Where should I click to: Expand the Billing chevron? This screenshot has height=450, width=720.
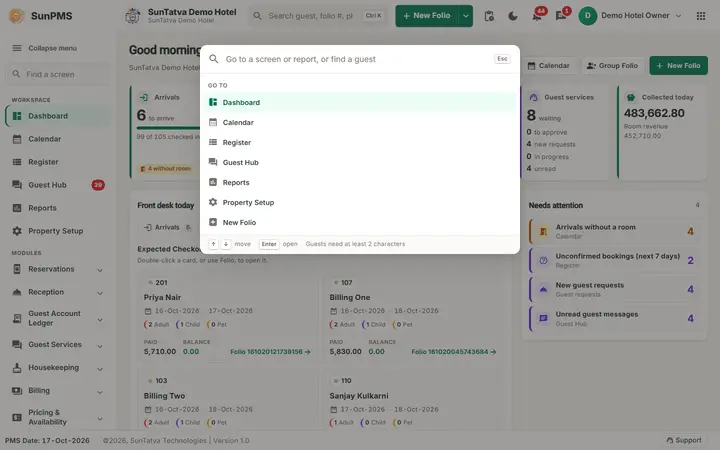click(x=100, y=392)
